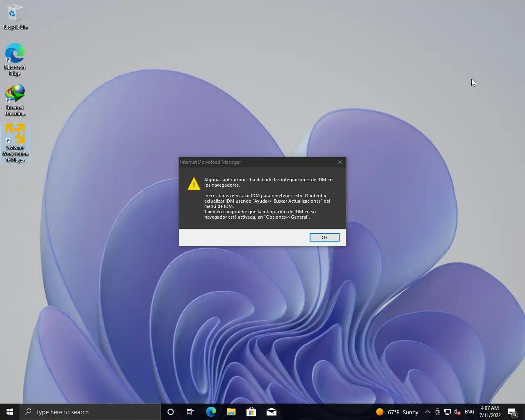Switch input language via ENG indicator

tap(469, 412)
